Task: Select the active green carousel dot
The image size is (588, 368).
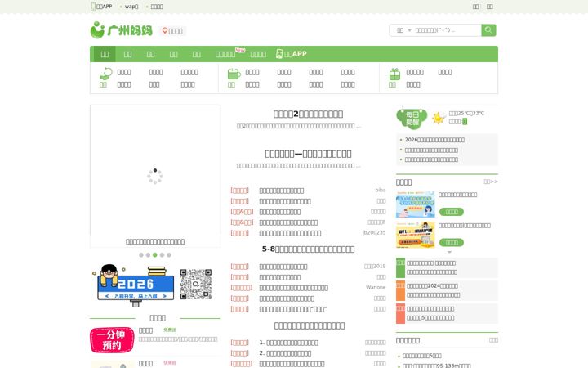Action: point(155,255)
